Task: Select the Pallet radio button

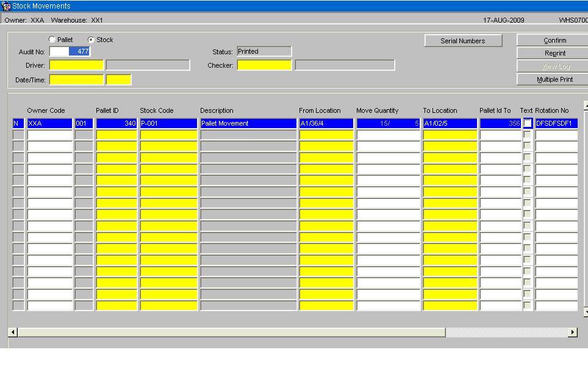Action: click(x=52, y=40)
